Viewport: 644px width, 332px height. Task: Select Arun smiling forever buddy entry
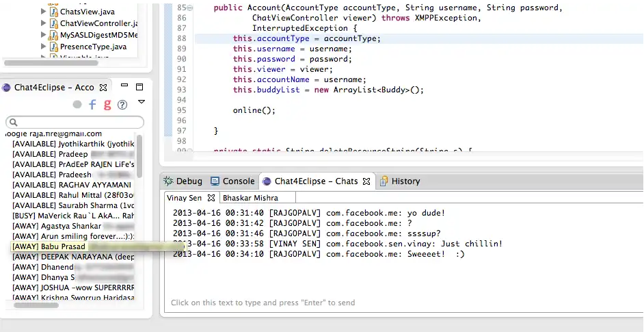tap(73, 236)
